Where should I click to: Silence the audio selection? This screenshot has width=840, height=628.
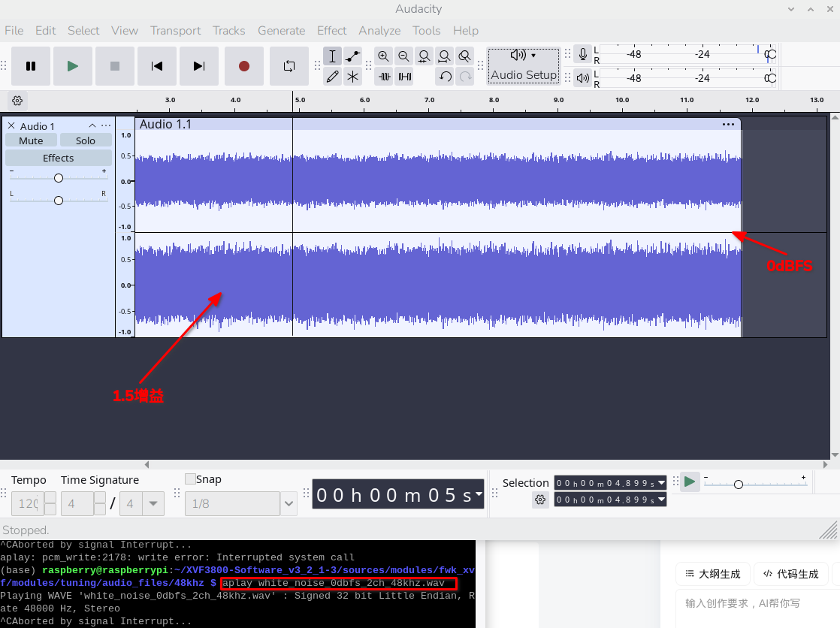tap(405, 77)
